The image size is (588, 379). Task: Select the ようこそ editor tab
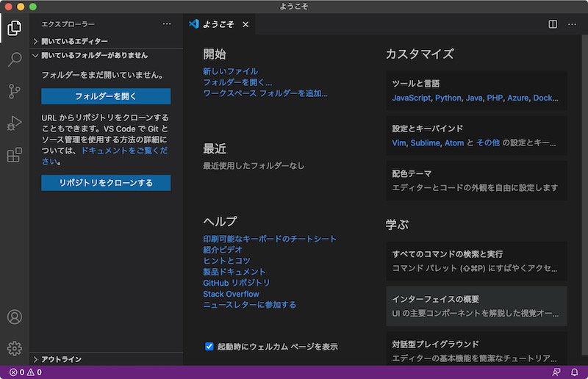[218, 24]
